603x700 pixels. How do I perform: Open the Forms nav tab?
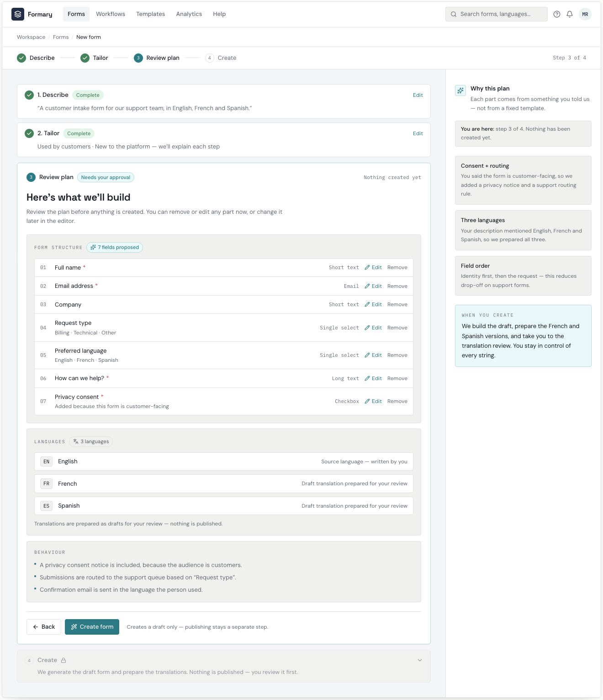click(76, 14)
